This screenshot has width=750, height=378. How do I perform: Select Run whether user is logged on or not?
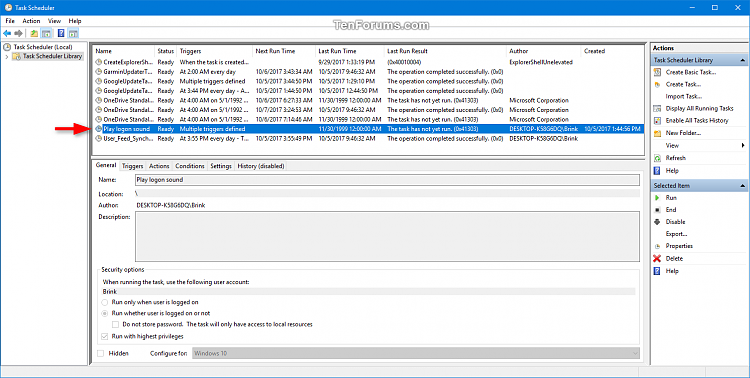(104, 313)
